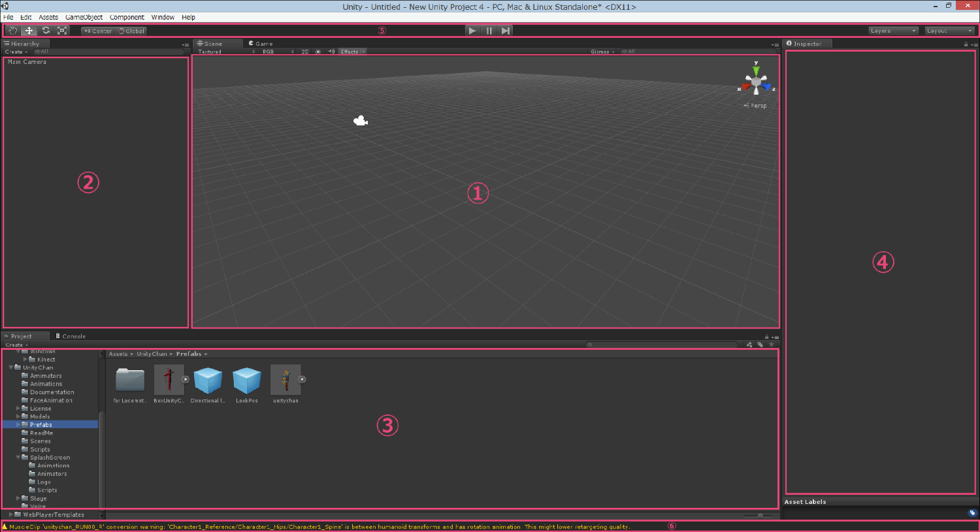Toggle pivot mode Center button
This screenshot has height=532, width=980.
coord(98,31)
